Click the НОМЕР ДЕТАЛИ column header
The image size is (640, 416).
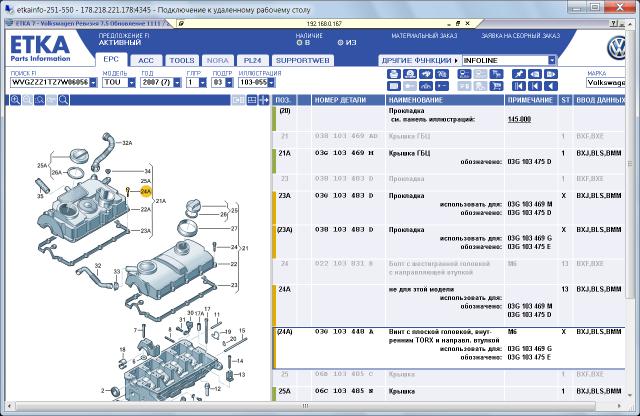click(x=348, y=100)
